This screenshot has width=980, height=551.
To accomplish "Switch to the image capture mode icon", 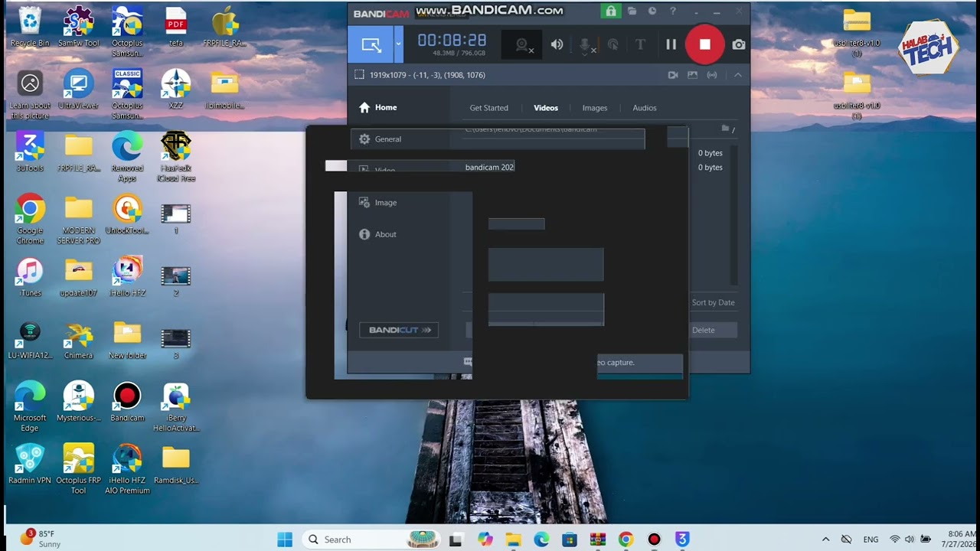I will pos(693,75).
